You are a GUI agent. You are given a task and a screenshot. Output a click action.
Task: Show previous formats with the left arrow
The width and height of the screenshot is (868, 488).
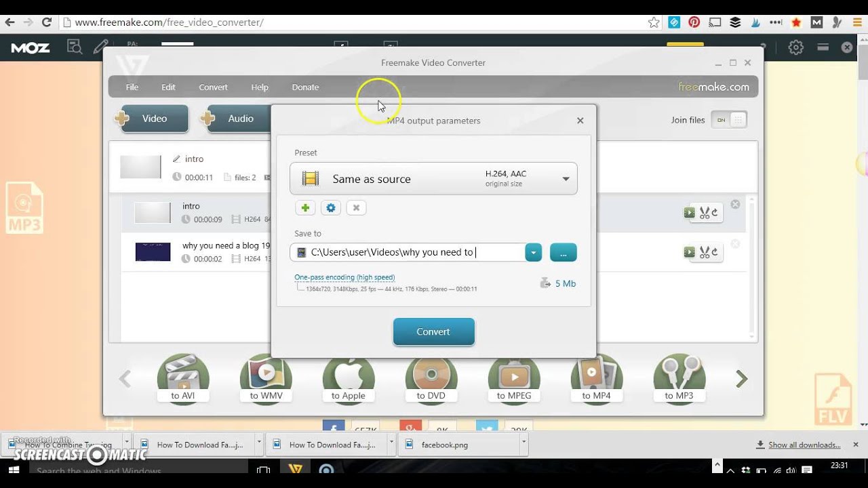125,379
